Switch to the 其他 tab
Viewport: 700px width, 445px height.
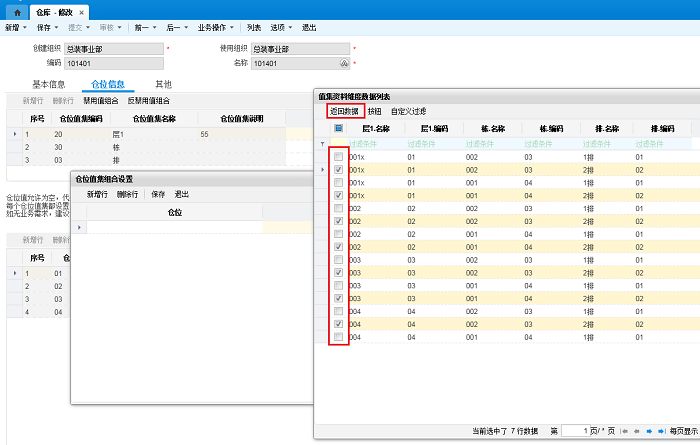[163, 85]
